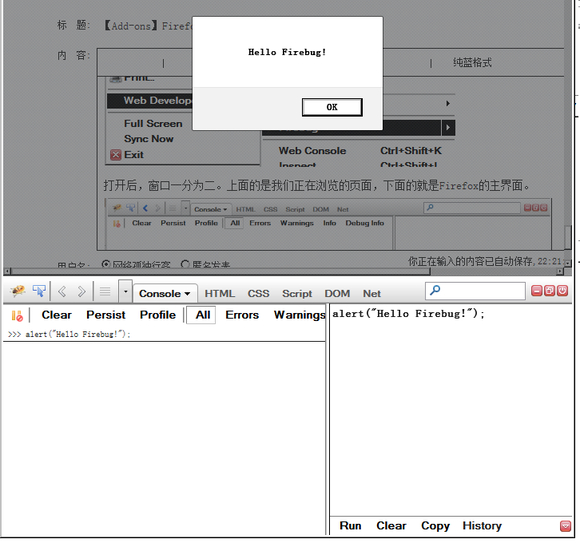
Task: Expand the submenu arrow above highlighted row
Action: tap(448, 103)
